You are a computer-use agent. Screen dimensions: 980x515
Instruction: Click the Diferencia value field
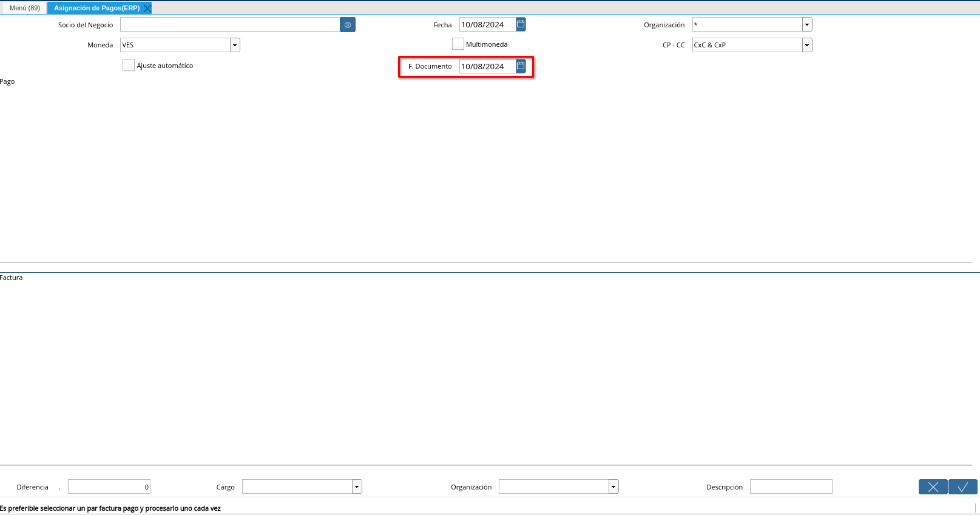pos(109,486)
